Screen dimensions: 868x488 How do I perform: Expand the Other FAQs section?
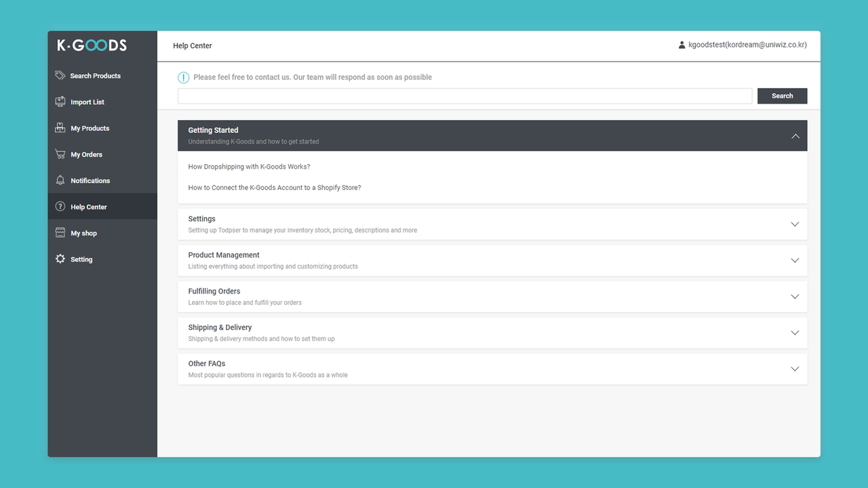click(794, 369)
